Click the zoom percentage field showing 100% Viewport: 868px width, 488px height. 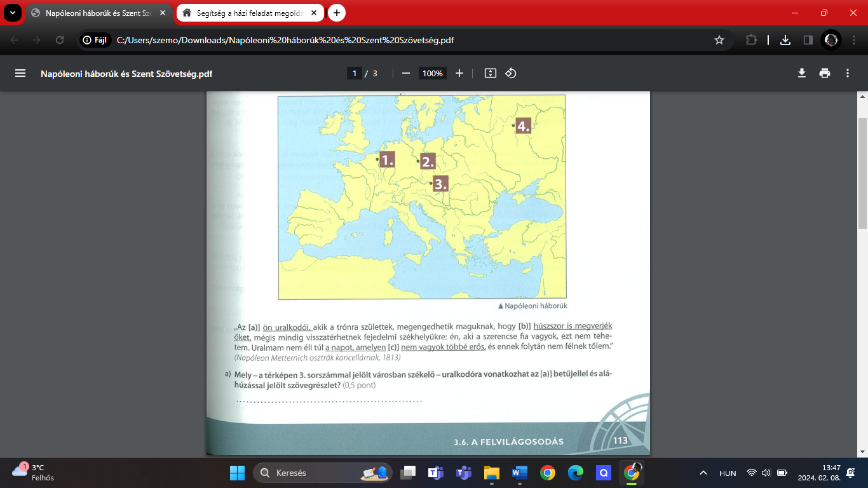point(432,73)
